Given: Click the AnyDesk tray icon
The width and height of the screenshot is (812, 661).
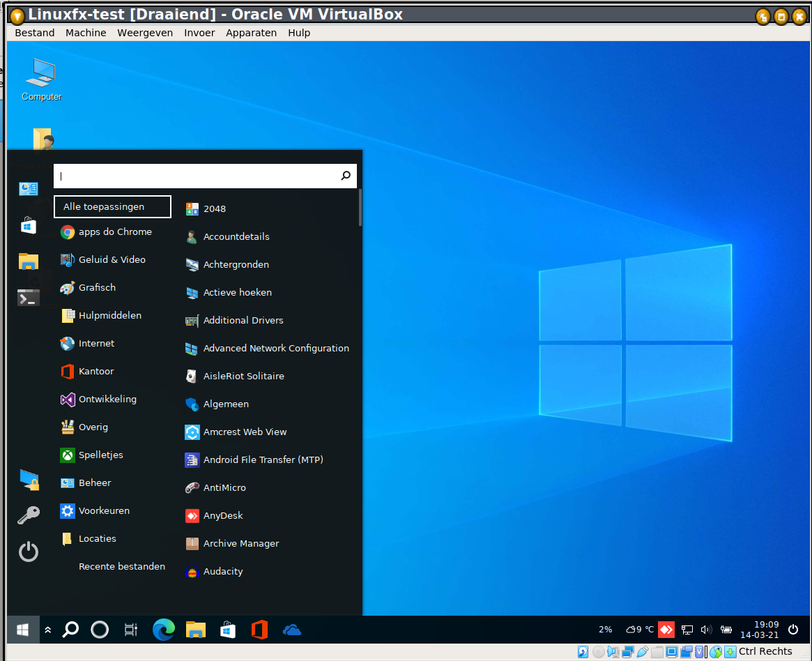Looking at the screenshot, I should point(666,630).
